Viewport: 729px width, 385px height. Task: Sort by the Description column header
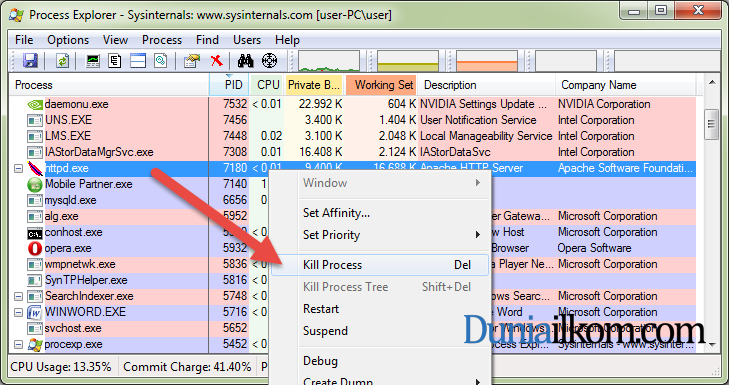click(x=486, y=85)
